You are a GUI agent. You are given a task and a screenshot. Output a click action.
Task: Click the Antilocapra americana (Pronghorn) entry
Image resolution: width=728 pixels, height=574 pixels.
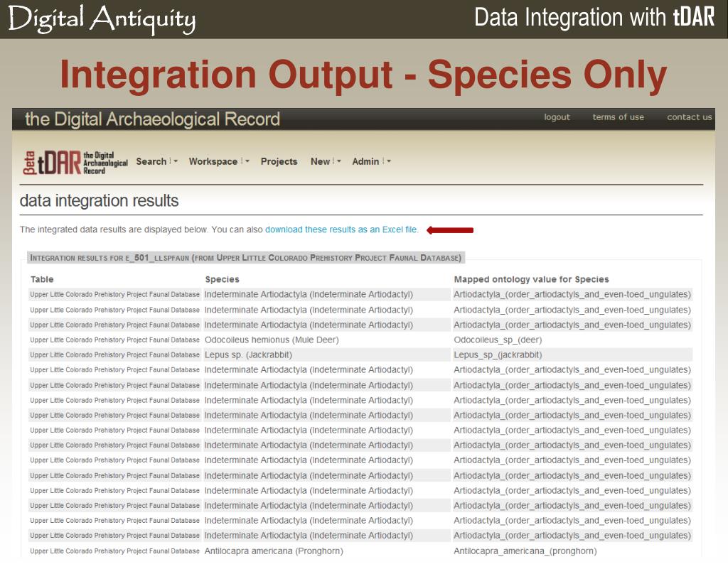pos(273,551)
